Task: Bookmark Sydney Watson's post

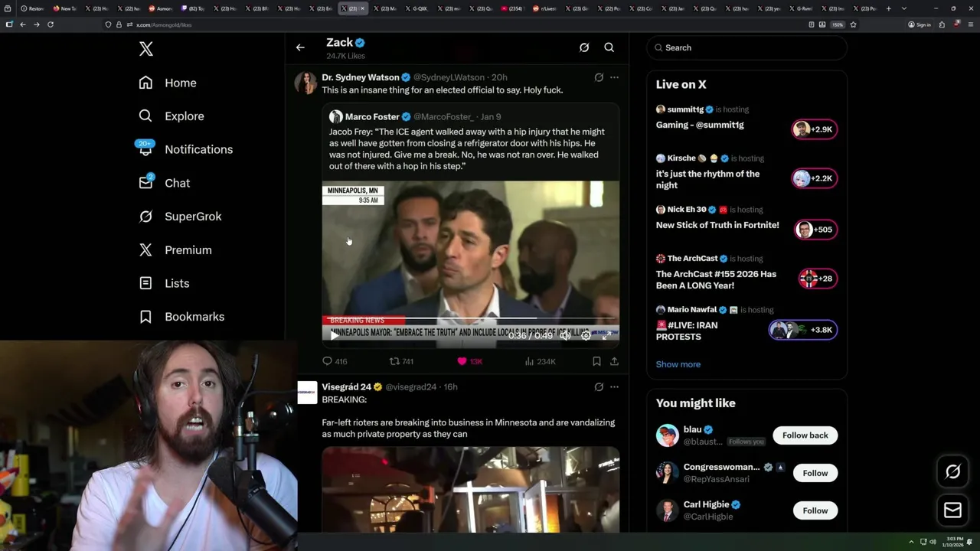Action: click(x=596, y=361)
